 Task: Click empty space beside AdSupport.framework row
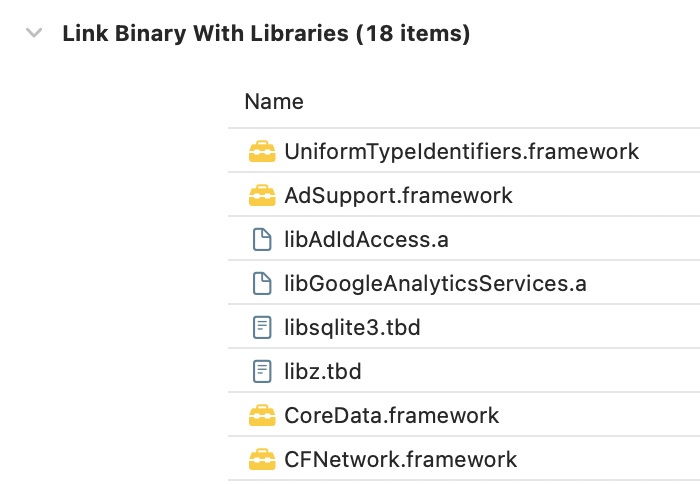point(607,195)
